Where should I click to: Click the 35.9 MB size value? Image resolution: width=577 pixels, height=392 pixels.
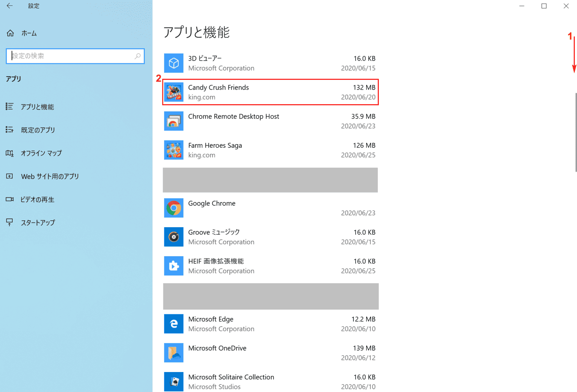(363, 117)
